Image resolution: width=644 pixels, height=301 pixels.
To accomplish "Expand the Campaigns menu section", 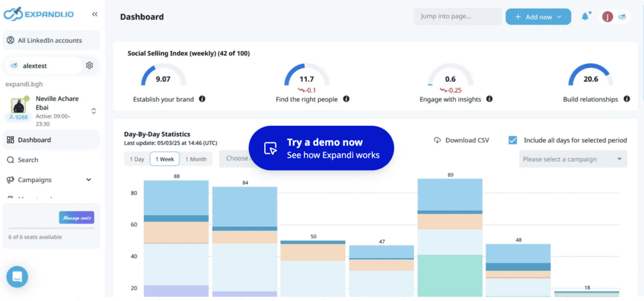I will pyautogui.click(x=88, y=180).
